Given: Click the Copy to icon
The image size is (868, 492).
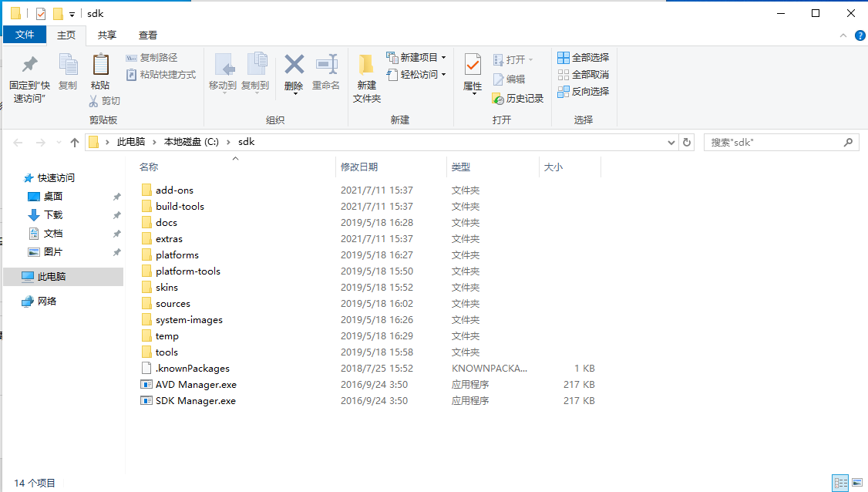Looking at the screenshot, I should tap(257, 65).
